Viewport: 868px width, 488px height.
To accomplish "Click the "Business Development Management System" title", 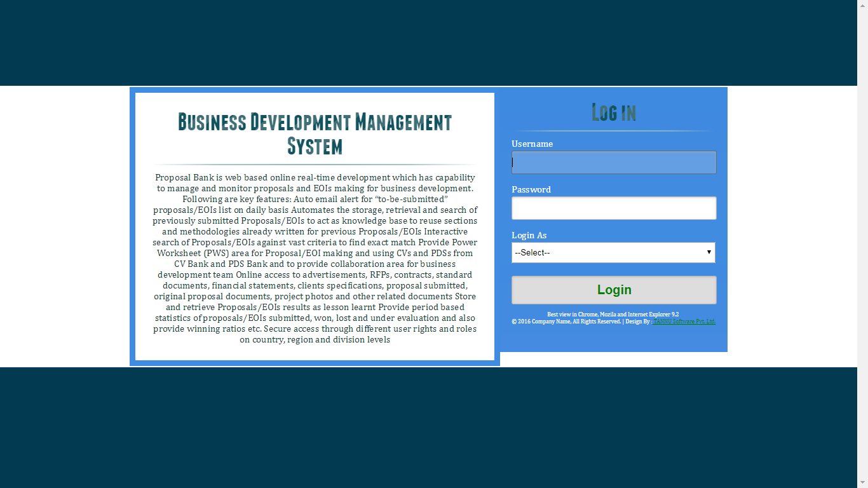I will (315, 133).
